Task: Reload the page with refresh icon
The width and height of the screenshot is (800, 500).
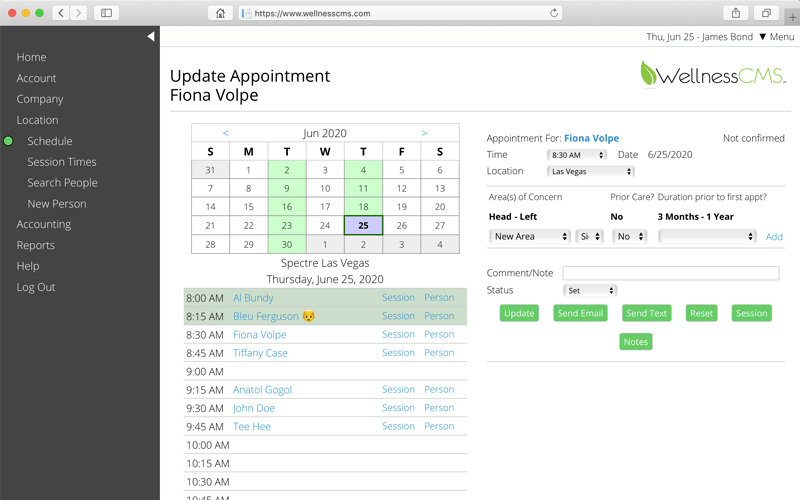Action: point(554,13)
